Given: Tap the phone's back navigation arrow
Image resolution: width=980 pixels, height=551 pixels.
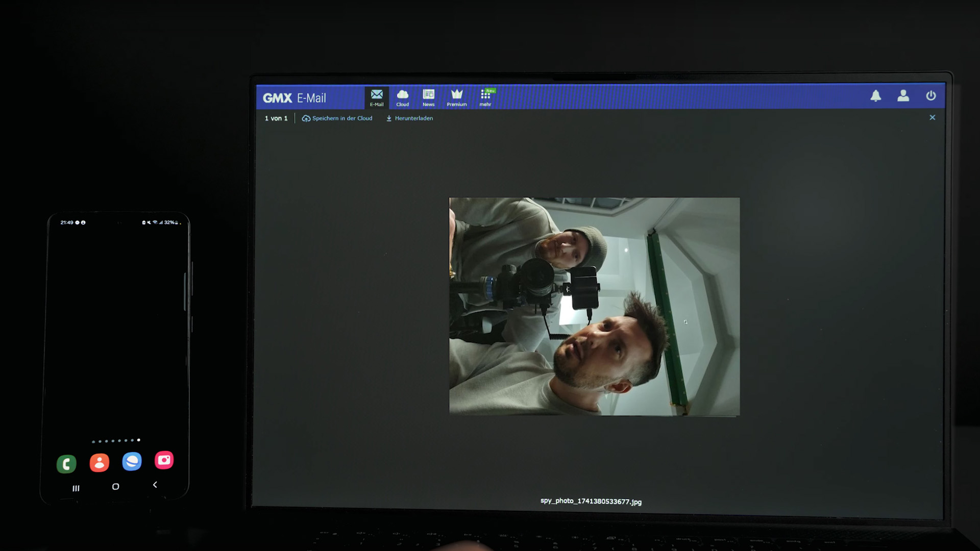Looking at the screenshot, I should (x=155, y=485).
